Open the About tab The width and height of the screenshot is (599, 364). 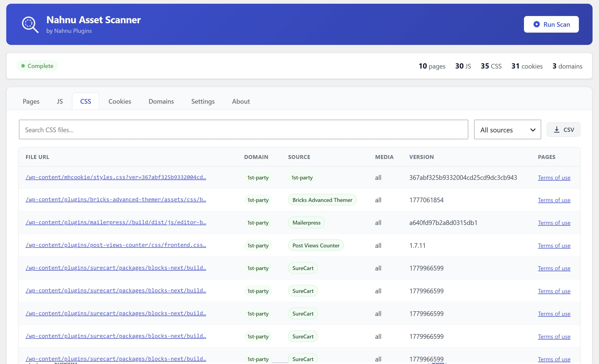(x=241, y=101)
